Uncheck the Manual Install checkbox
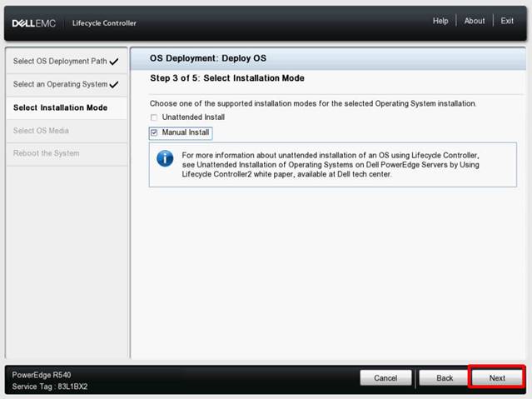 (x=154, y=132)
